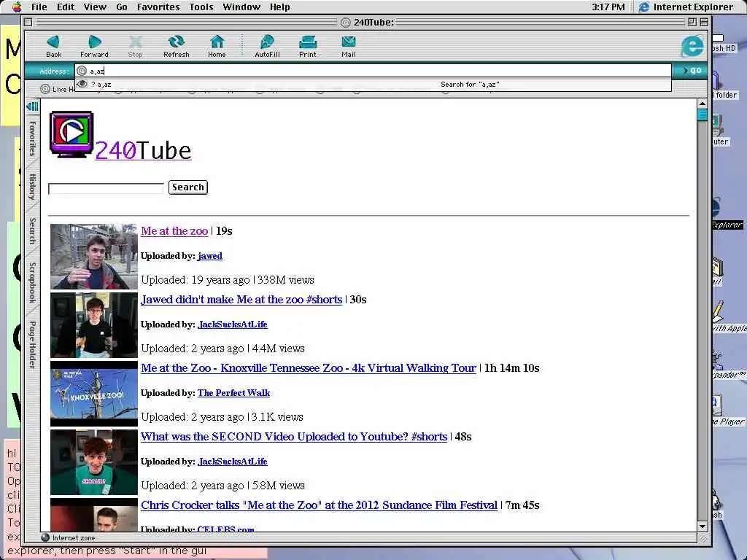
Task: Print the page with Print icon
Action: point(308,46)
